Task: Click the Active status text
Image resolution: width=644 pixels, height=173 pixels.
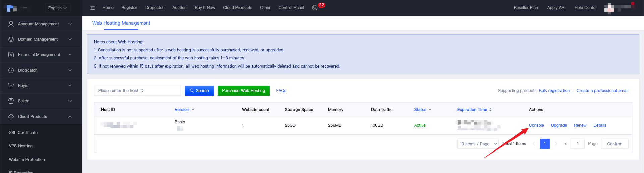Action: point(420,125)
